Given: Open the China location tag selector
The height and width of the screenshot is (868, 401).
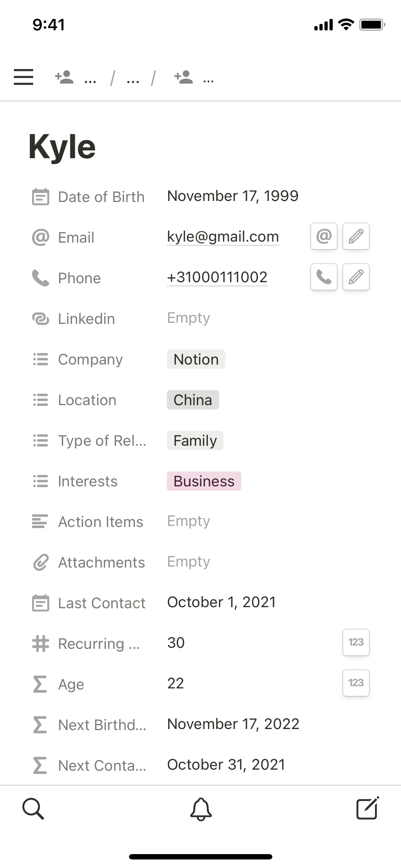Looking at the screenshot, I should click(x=192, y=400).
